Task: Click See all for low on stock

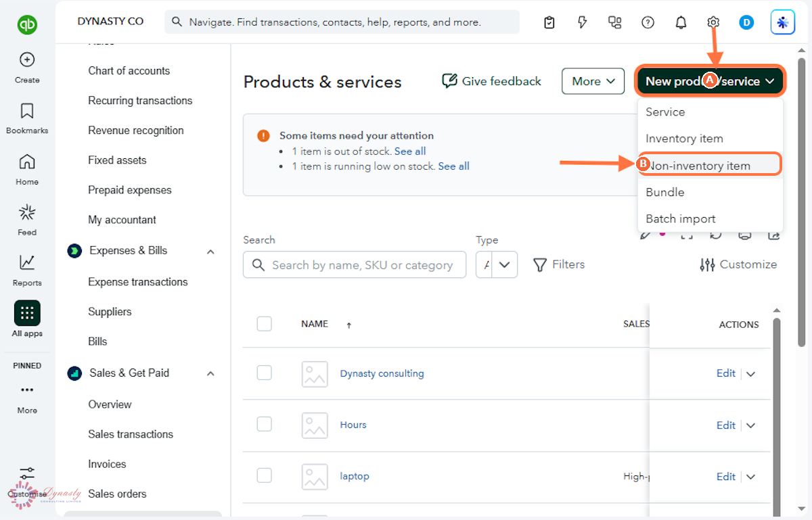Action: tap(453, 166)
